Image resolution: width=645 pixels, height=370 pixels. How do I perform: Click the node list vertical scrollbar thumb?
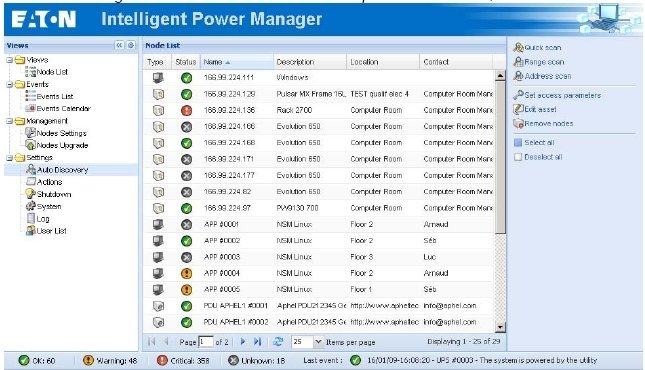click(x=500, y=157)
